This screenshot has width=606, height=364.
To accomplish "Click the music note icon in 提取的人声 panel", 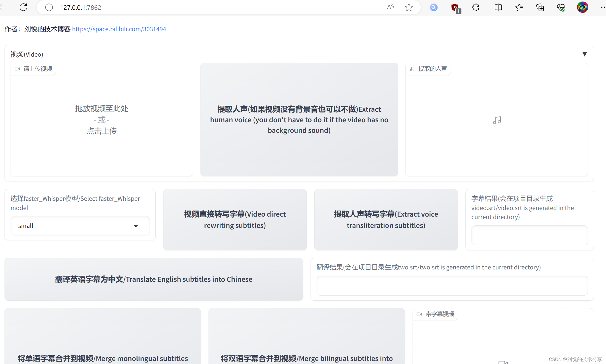I will [x=496, y=120].
